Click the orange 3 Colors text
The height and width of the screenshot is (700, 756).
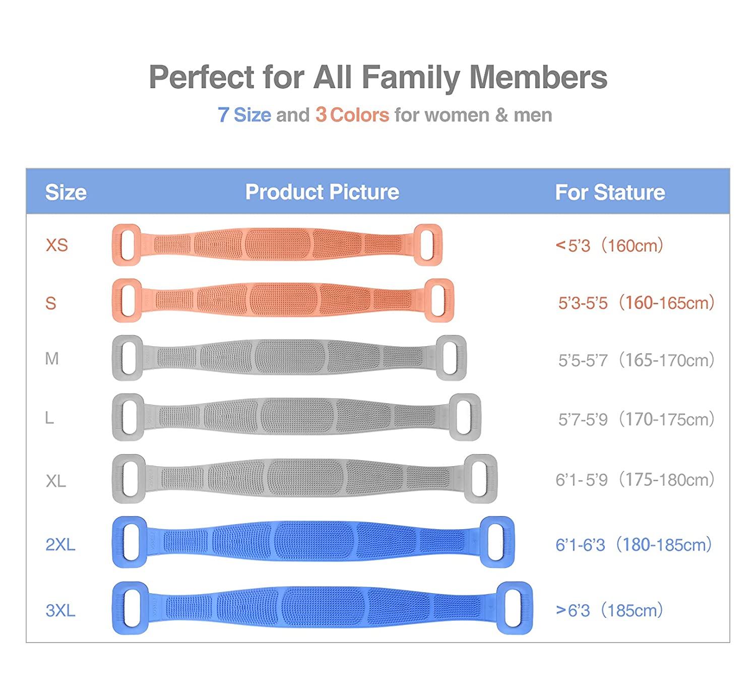(352, 115)
